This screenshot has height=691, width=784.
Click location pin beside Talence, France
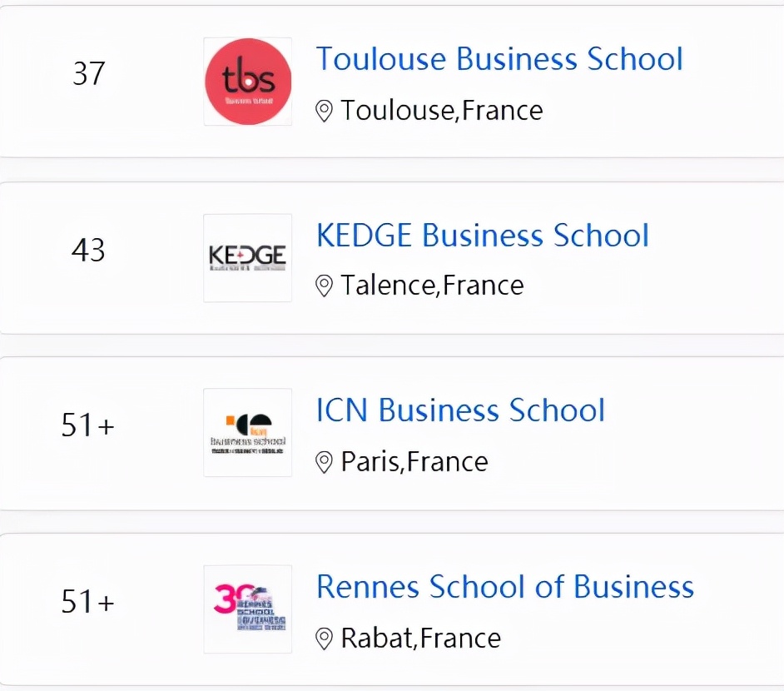click(x=325, y=286)
